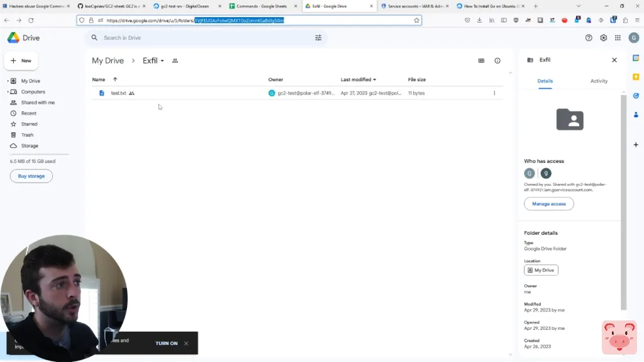Open Recent in sidebar
This screenshot has width=644, height=362.
[29, 113]
